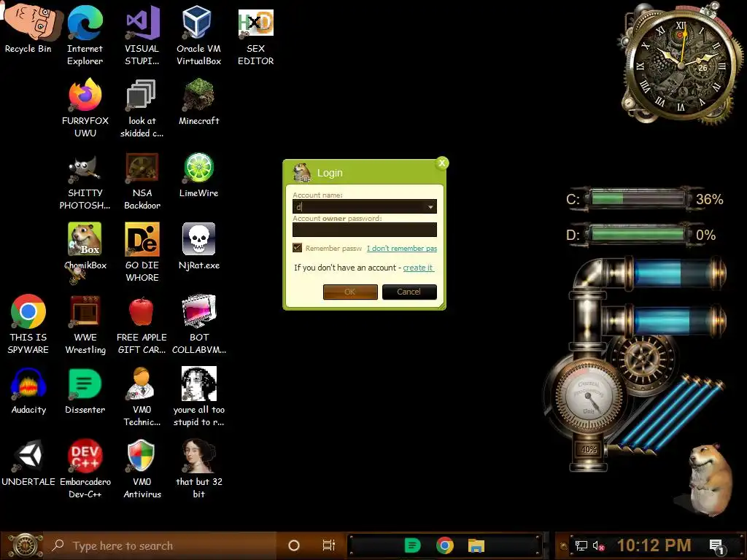
Task: Open THIS IS SPYWARE Chrome icon
Action: point(28,311)
